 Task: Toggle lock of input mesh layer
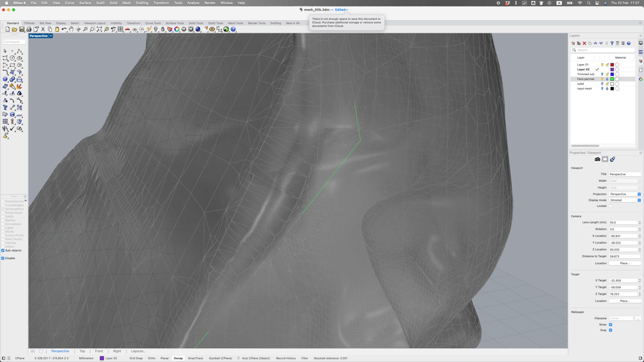[x=607, y=89]
